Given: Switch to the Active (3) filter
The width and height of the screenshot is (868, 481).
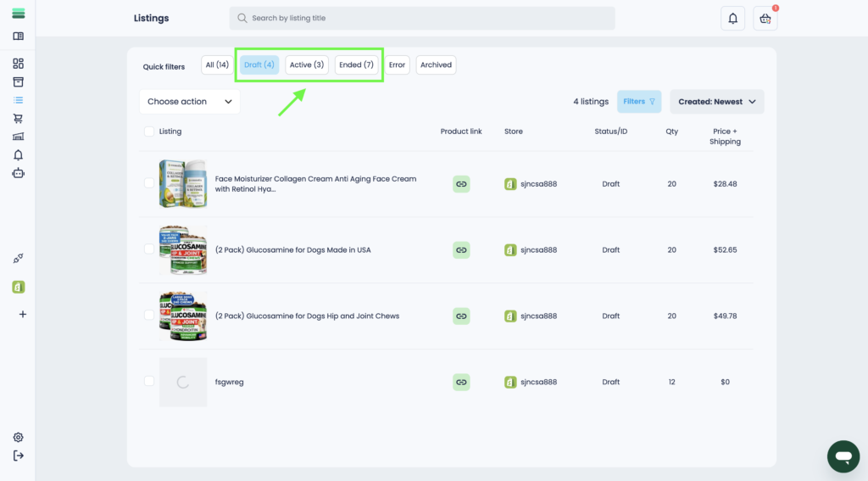Looking at the screenshot, I should 306,65.
